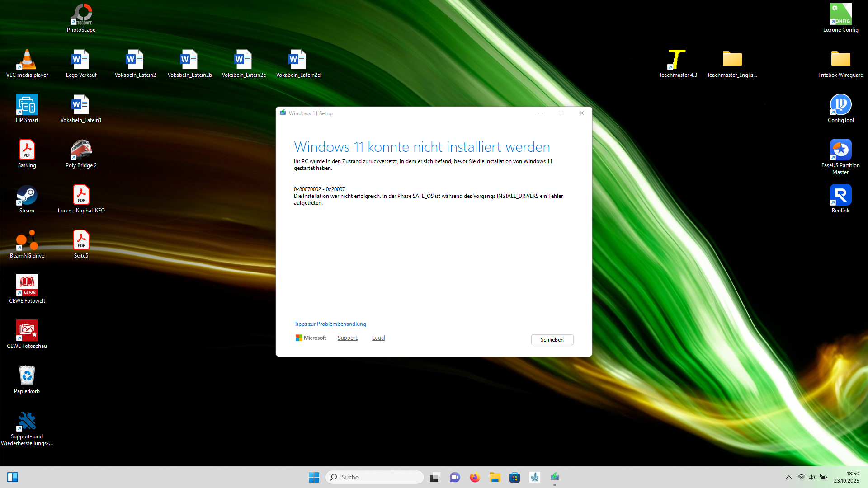This screenshot has width=868, height=488.
Task: Select the HP Smart desktop icon
Action: pos(27,108)
